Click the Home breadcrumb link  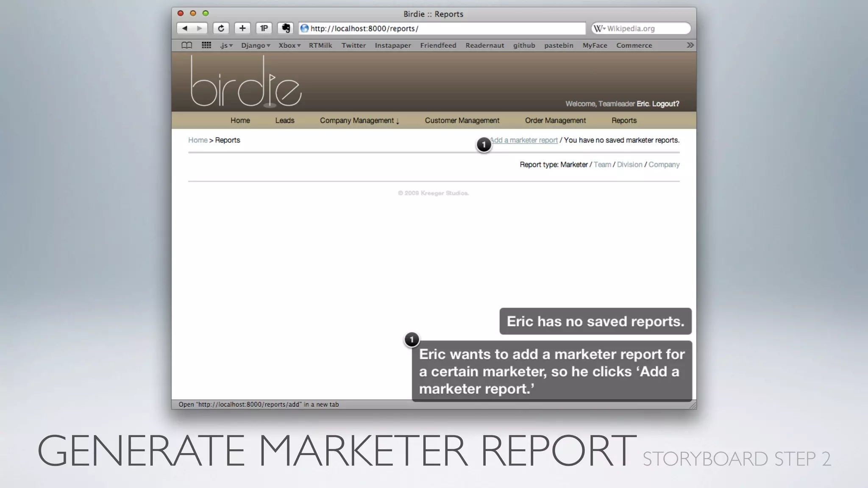(198, 140)
